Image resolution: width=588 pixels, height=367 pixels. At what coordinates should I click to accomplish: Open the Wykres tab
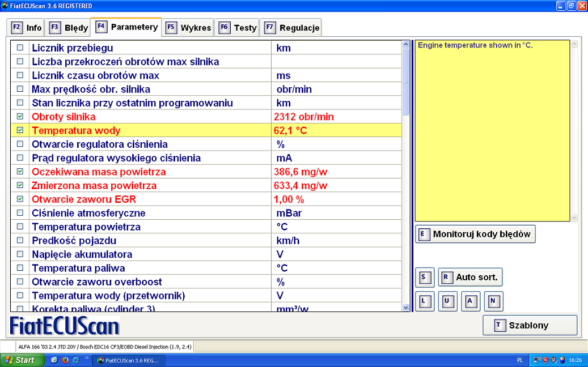188,27
